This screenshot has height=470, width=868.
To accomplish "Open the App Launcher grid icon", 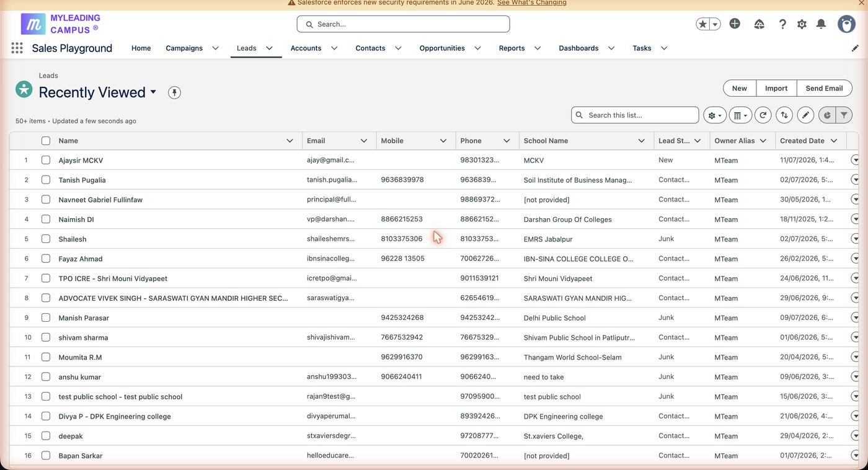I will point(17,48).
